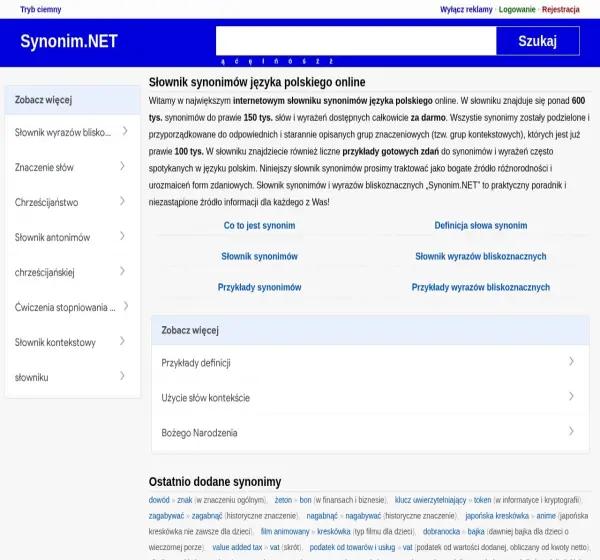Expand chevron next to Znaczenie słów
This screenshot has height=560, width=600.
coord(122,166)
